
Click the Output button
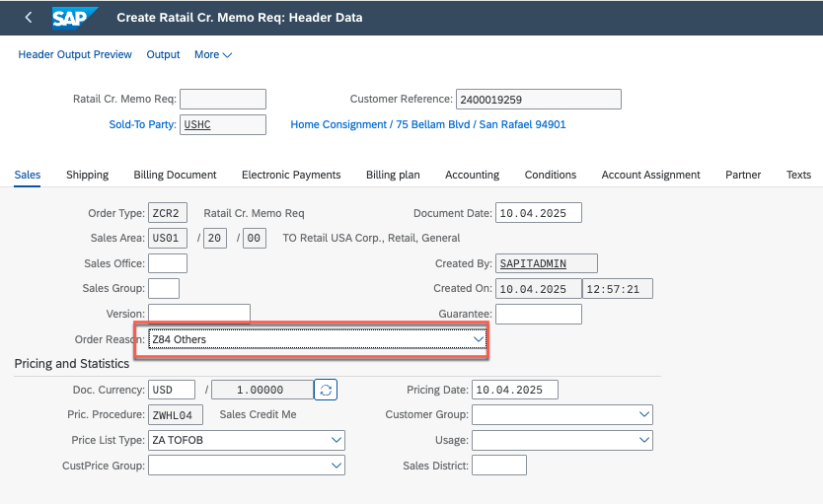[x=163, y=55]
